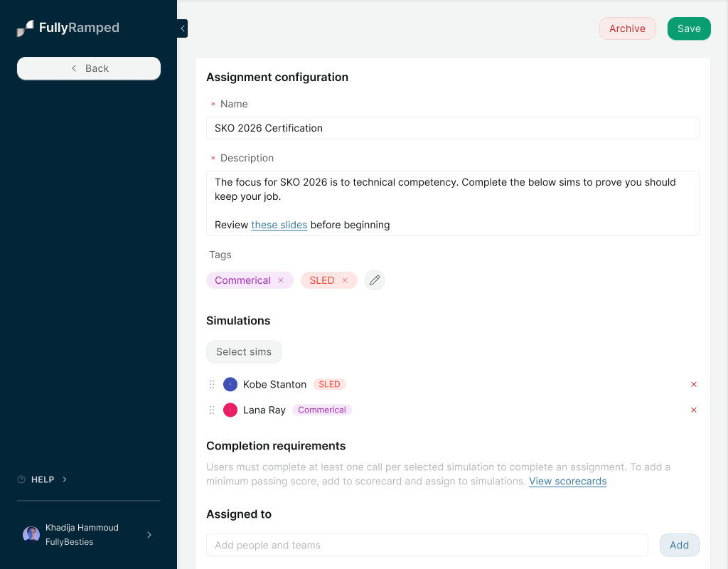
Task: Collapse the sidebar with the left chevron
Action: [x=182, y=28]
